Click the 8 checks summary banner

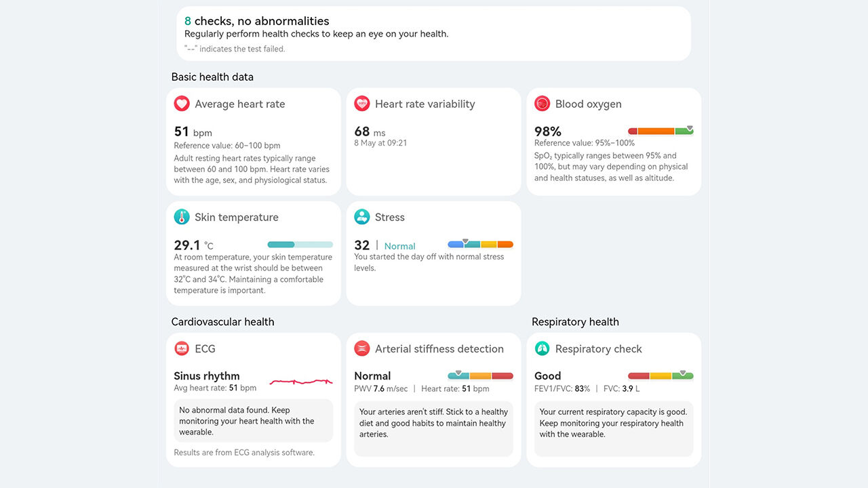433,34
